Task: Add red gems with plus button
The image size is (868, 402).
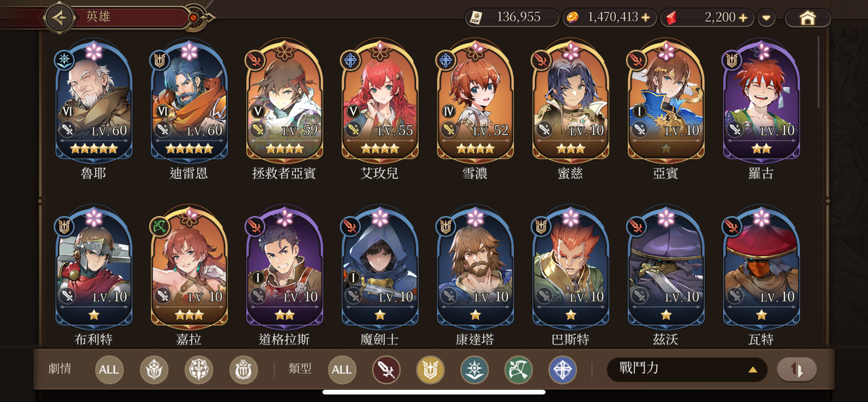Action: point(743,17)
